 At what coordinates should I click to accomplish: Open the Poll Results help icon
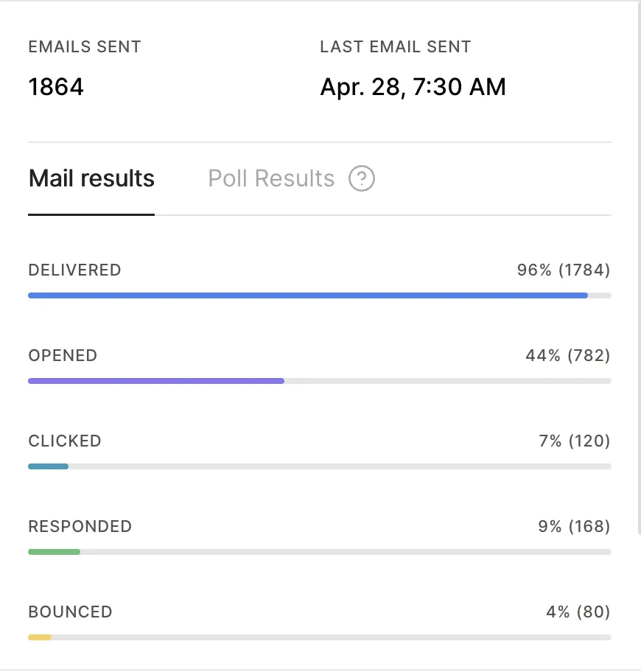tap(361, 178)
